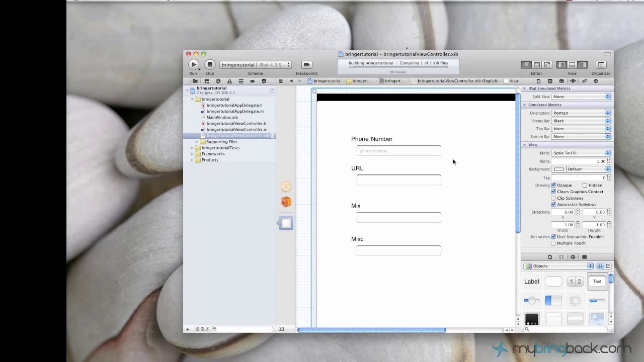This screenshot has height=362, width=644.
Task: Show the Issue navigator
Action: [x=229, y=81]
